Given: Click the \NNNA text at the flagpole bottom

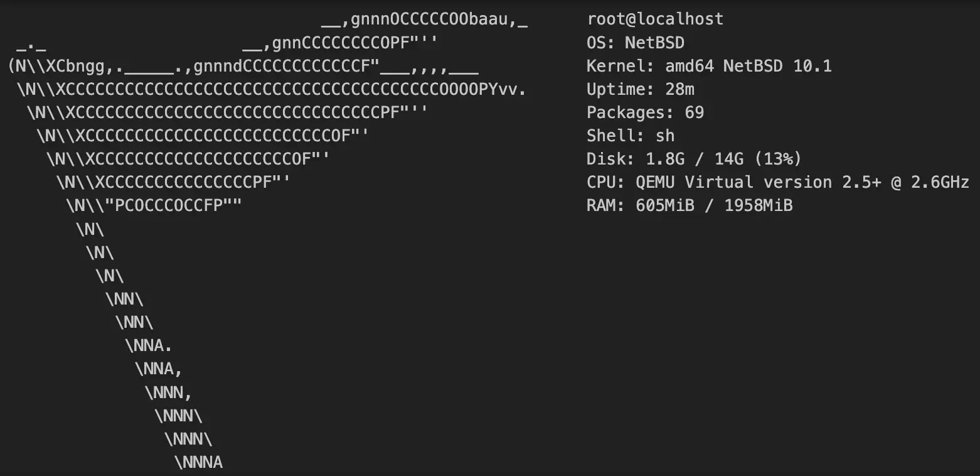Looking at the screenshot, I should (x=198, y=463).
